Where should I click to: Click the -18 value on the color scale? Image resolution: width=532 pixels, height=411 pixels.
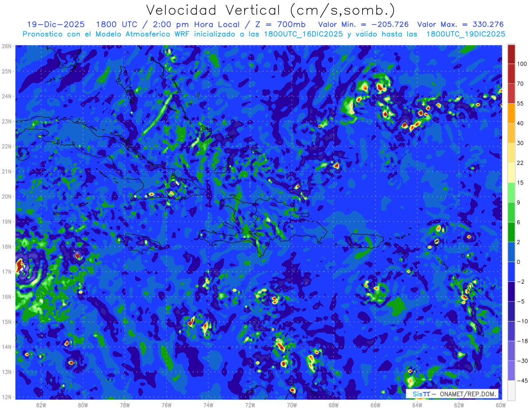pos(522,341)
